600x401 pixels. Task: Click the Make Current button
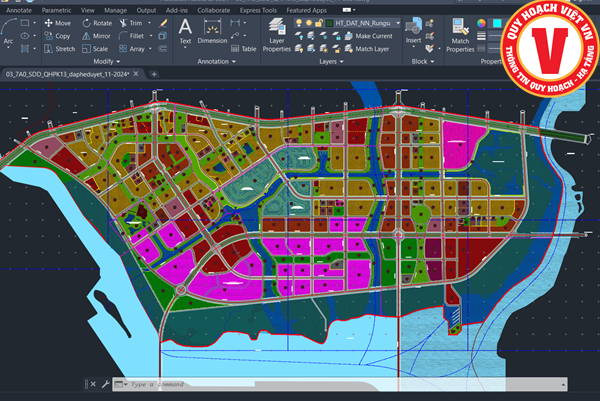click(368, 36)
